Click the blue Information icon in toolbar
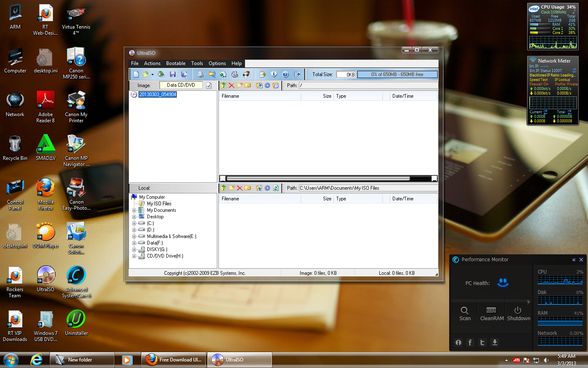 [274, 74]
